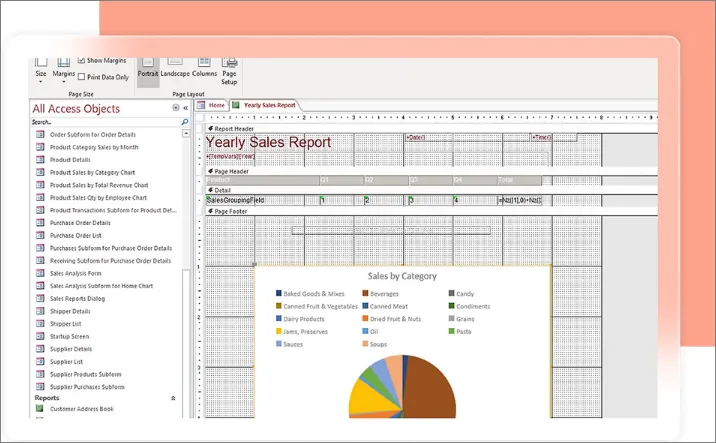The image size is (716, 443).
Task: Select the =Nz total expression text box
Action: (519, 200)
